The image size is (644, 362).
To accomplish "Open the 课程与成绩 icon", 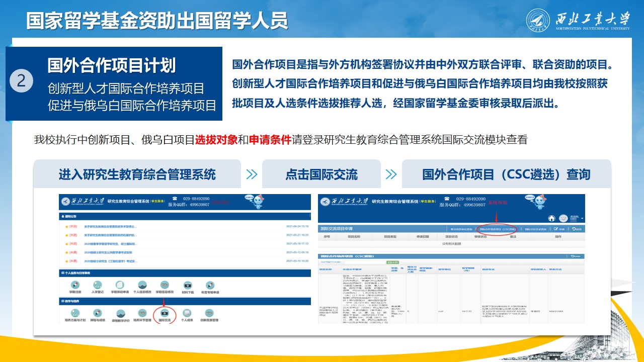I will 98,314.
